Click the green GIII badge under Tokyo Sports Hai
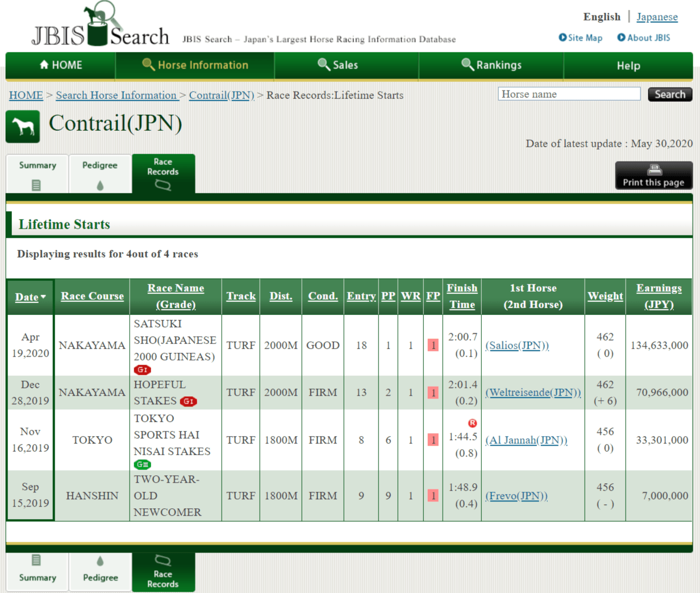700x593 pixels. (142, 465)
